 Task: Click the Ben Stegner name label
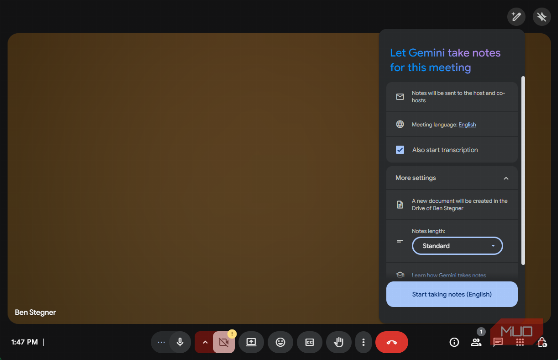(x=35, y=312)
